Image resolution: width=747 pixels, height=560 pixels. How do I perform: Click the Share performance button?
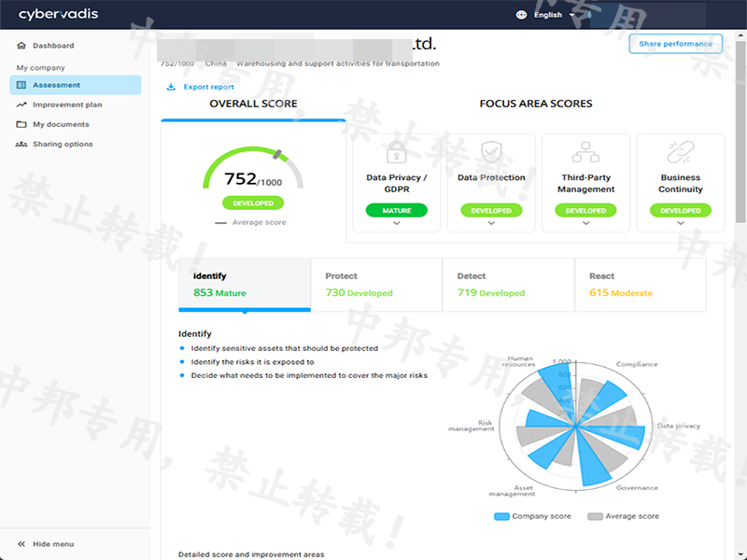[675, 44]
